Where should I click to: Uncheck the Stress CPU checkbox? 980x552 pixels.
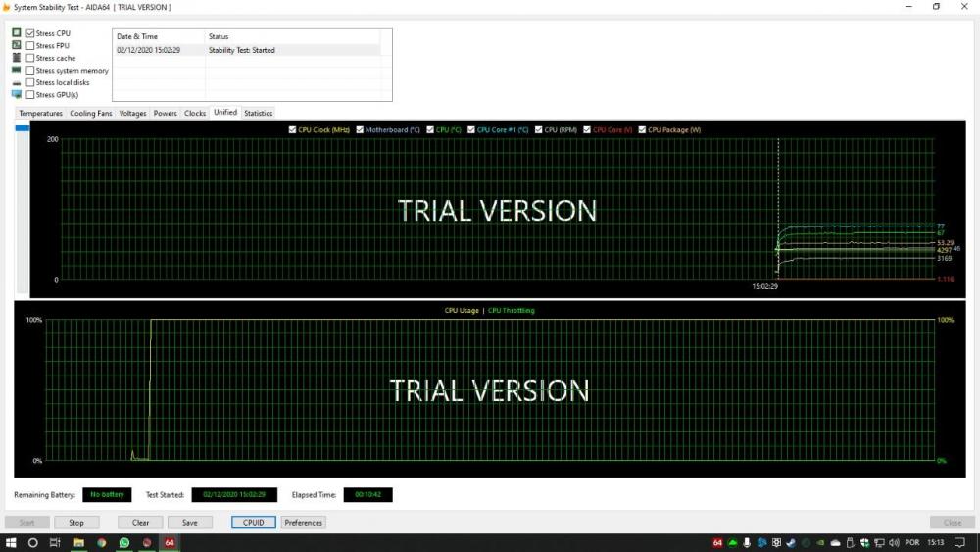30,33
